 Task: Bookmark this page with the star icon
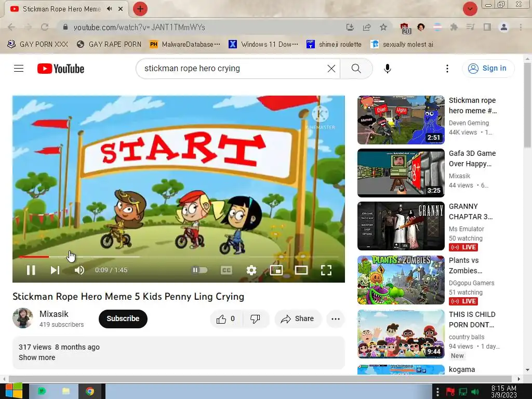383,27
